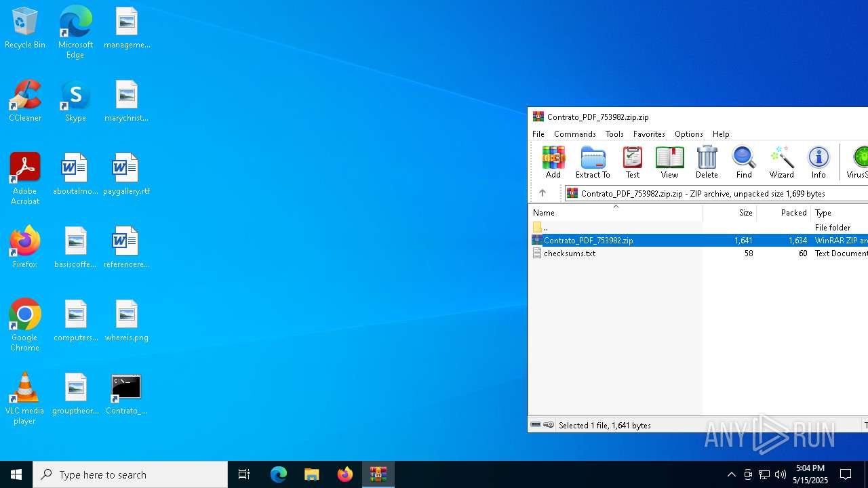Click the network icon in system tray

pos(764,474)
